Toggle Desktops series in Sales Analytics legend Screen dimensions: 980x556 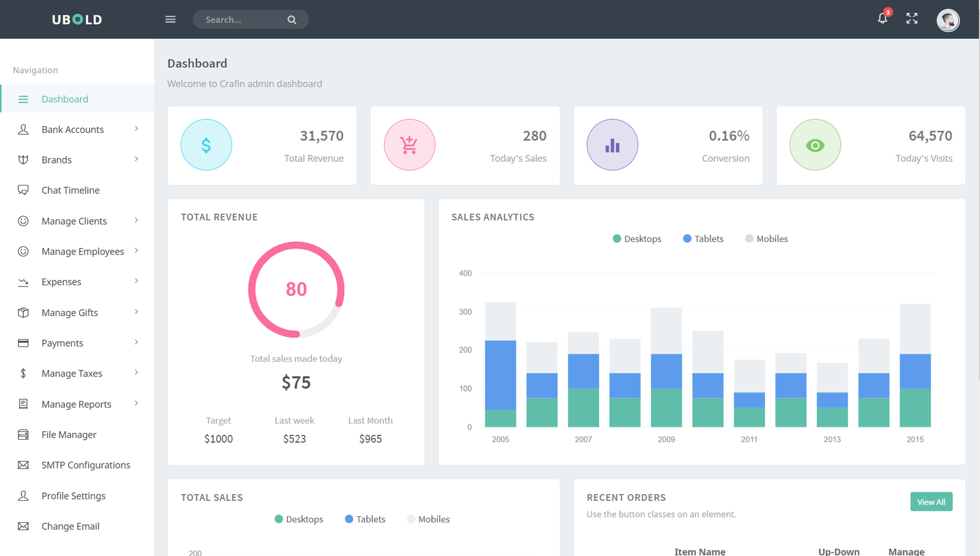[x=637, y=239]
